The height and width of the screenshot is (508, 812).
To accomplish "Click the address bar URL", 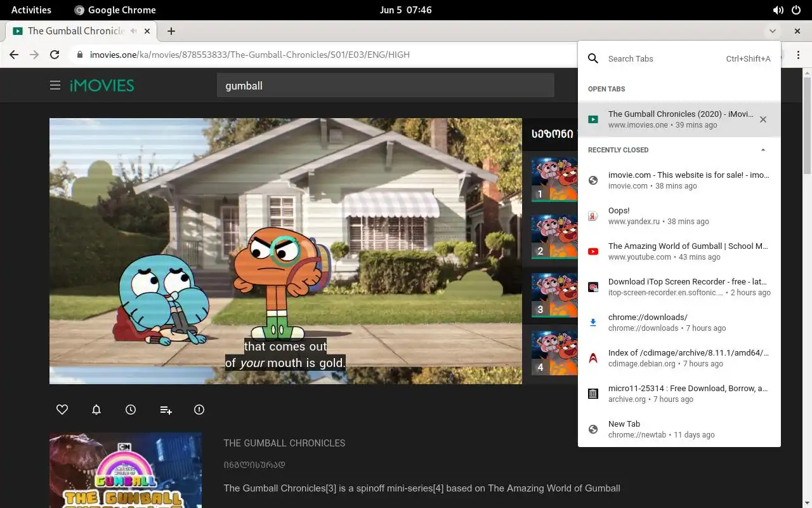I will click(249, 55).
